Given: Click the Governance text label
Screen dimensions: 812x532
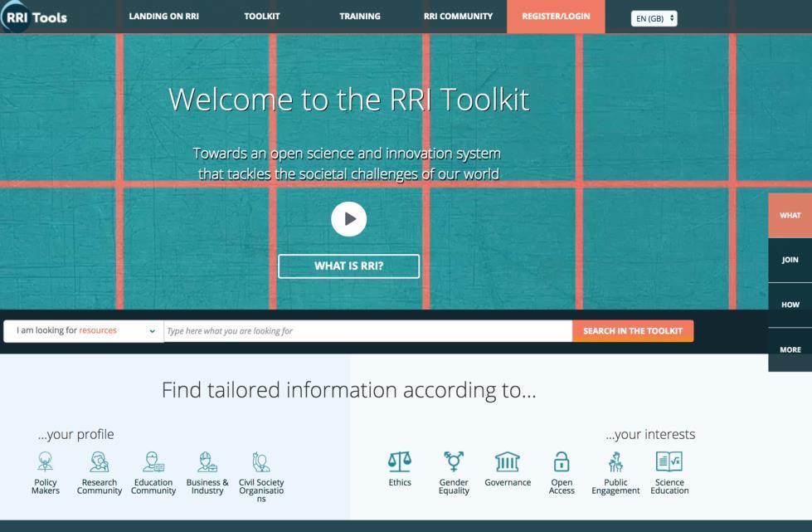Looking at the screenshot, I should coord(508,482).
